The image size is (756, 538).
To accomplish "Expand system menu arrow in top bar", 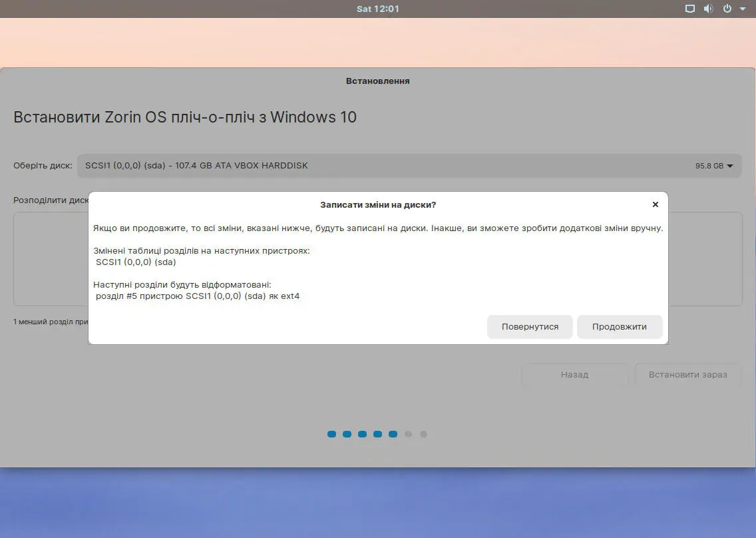I will (x=743, y=9).
